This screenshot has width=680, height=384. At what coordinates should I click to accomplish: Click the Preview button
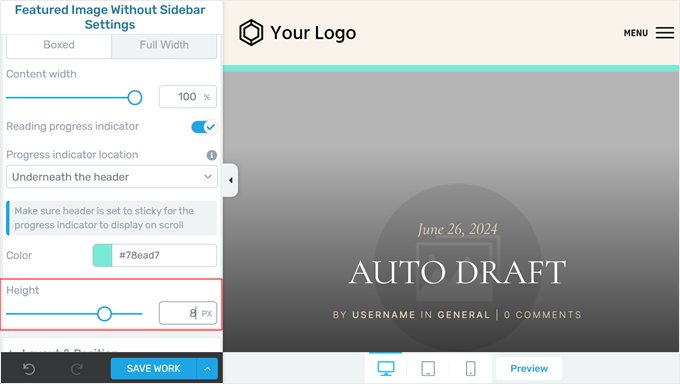(529, 368)
